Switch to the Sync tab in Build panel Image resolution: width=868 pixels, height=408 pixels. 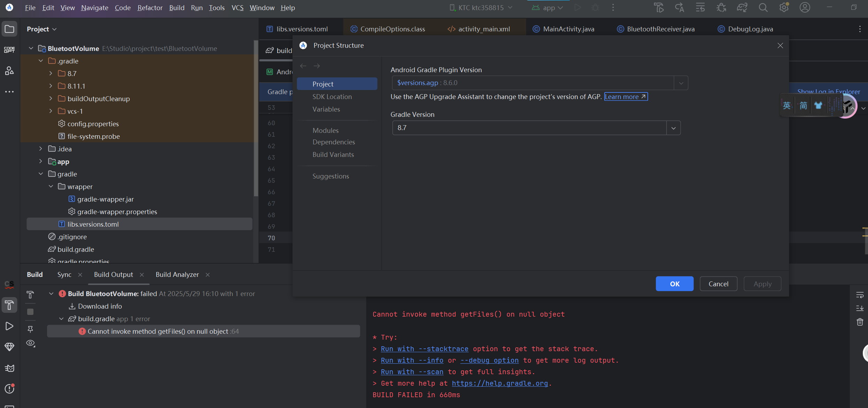coord(64,274)
